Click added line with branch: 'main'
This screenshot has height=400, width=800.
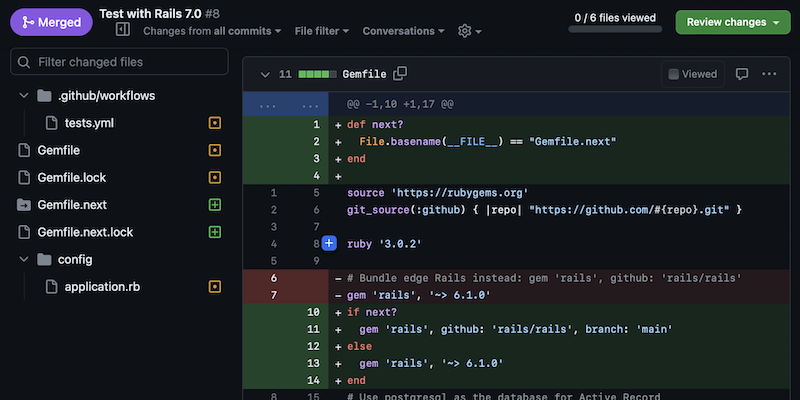tap(516, 329)
